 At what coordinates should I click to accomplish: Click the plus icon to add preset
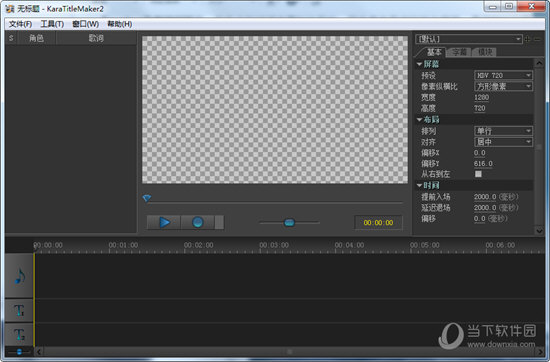(527, 39)
